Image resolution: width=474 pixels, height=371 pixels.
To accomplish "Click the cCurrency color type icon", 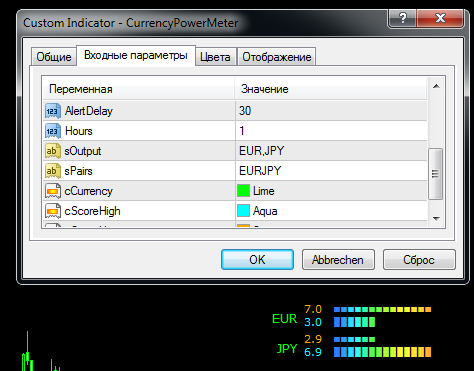I will 53,191.
